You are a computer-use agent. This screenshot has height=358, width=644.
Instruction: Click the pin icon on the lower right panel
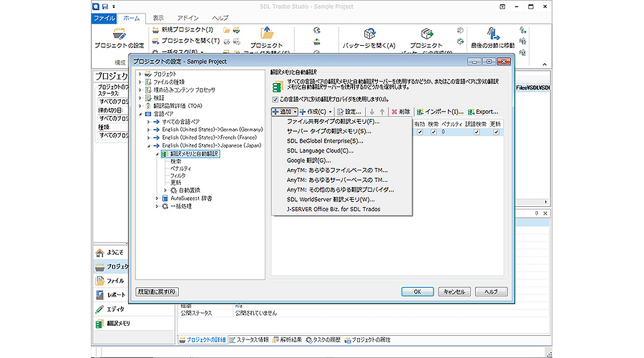click(537, 213)
